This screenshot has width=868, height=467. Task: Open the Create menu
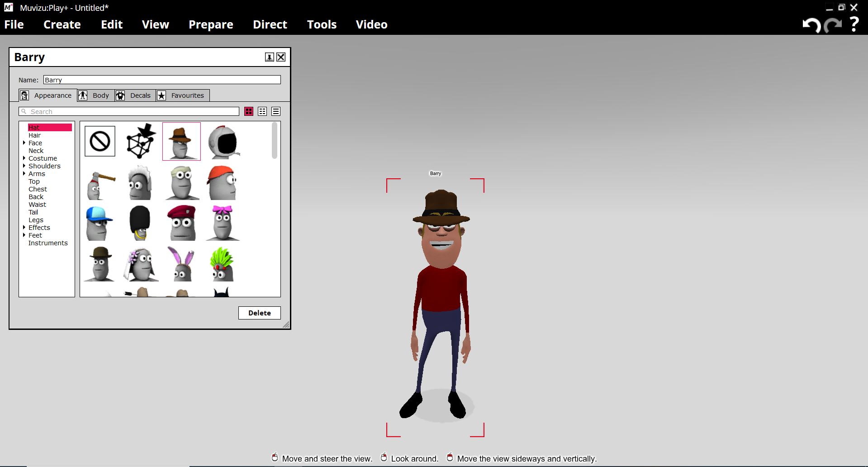62,24
